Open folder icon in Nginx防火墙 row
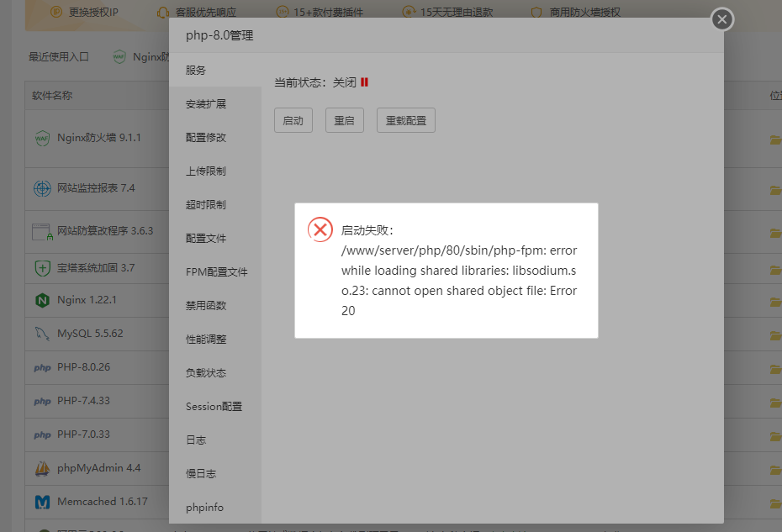Image resolution: width=782 pixels, height=532 pixels. [x=775, y=140]
